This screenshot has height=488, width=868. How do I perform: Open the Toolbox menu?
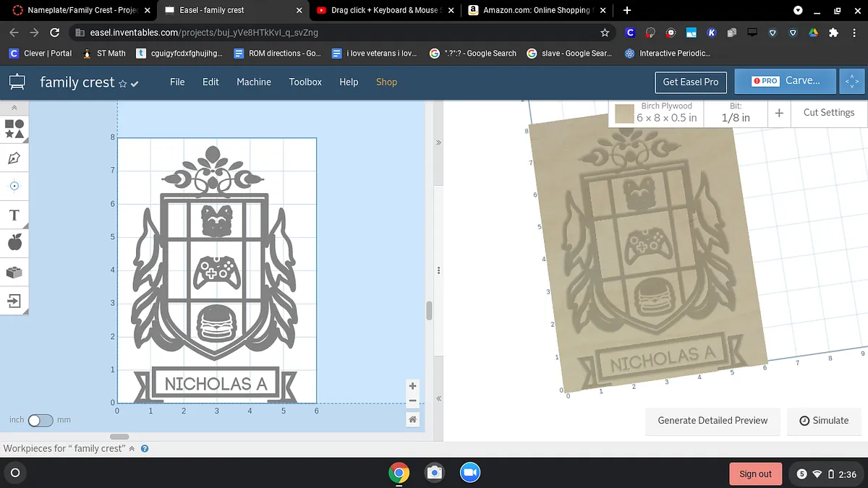(x=305, y=82)
